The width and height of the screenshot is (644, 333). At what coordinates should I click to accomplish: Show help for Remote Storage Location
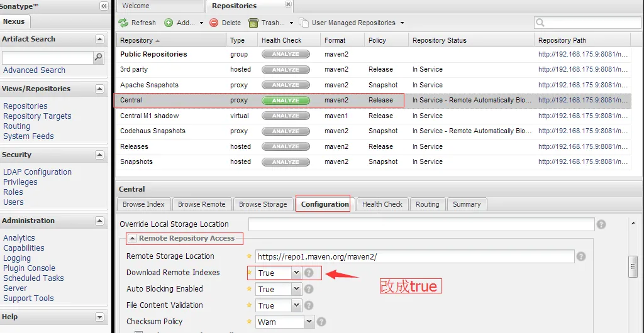580,256
